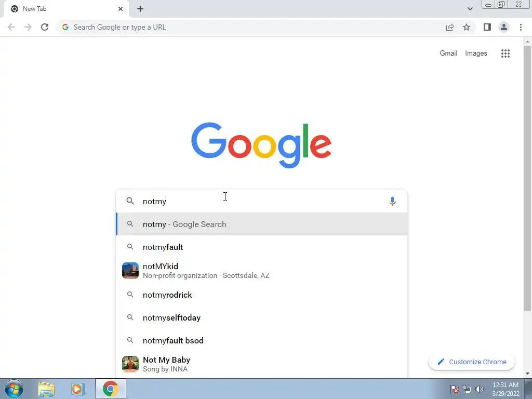
Task: Open File Explorer from the taskbar
Action: 46,389
